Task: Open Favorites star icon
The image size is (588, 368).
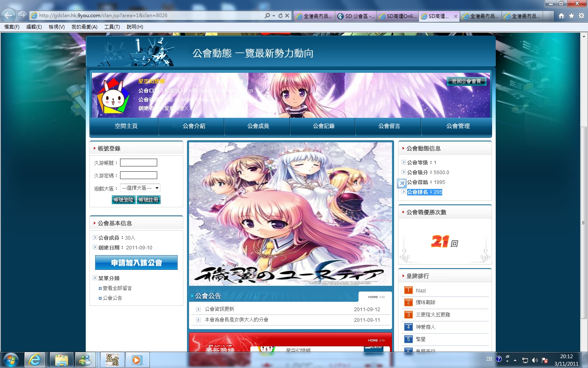Action: pos(571,16)
